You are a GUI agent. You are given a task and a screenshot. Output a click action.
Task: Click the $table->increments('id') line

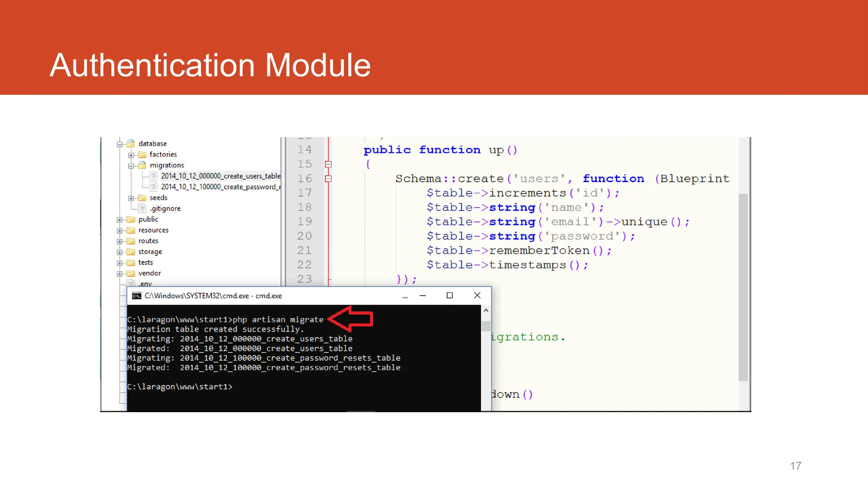523,193
